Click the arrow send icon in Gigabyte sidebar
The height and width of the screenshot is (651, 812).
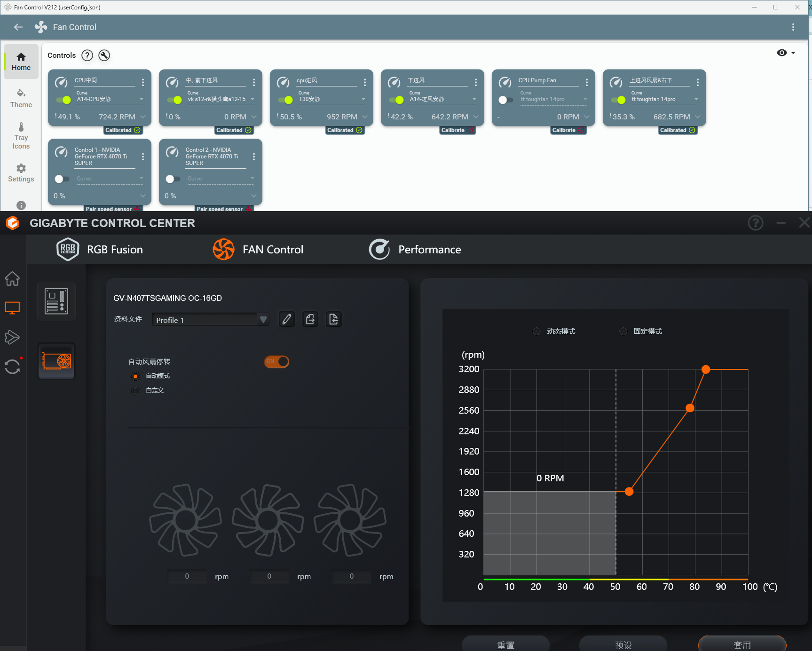(x=12, y=337)
